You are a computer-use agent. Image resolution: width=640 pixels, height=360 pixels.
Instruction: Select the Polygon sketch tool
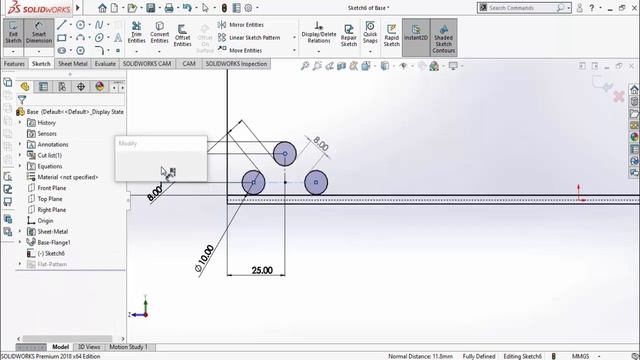tap(80, 51)
